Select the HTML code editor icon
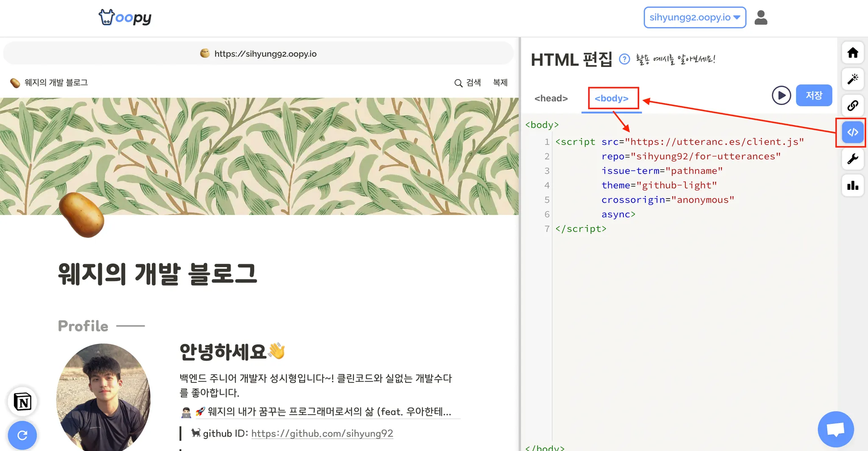 pos(853,132)
